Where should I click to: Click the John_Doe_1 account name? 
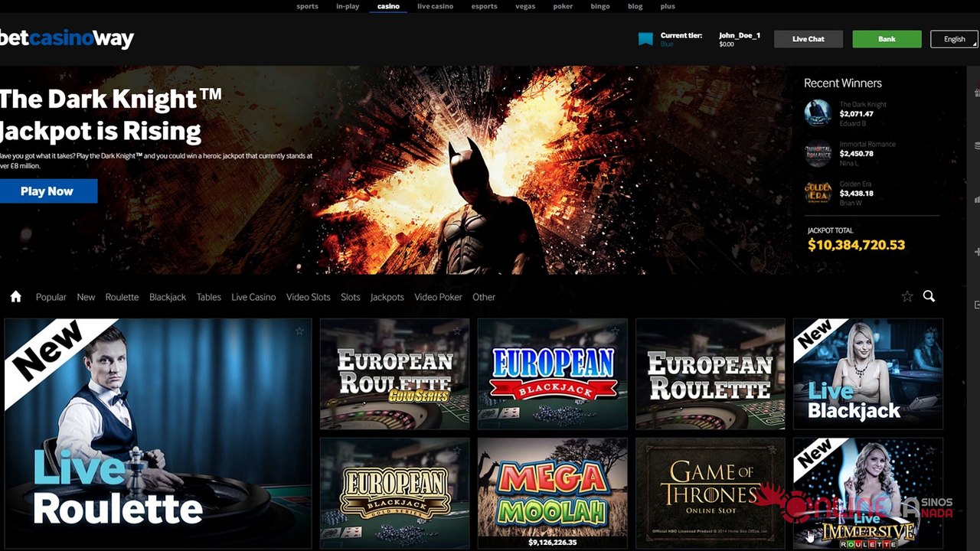coord(740,35)
